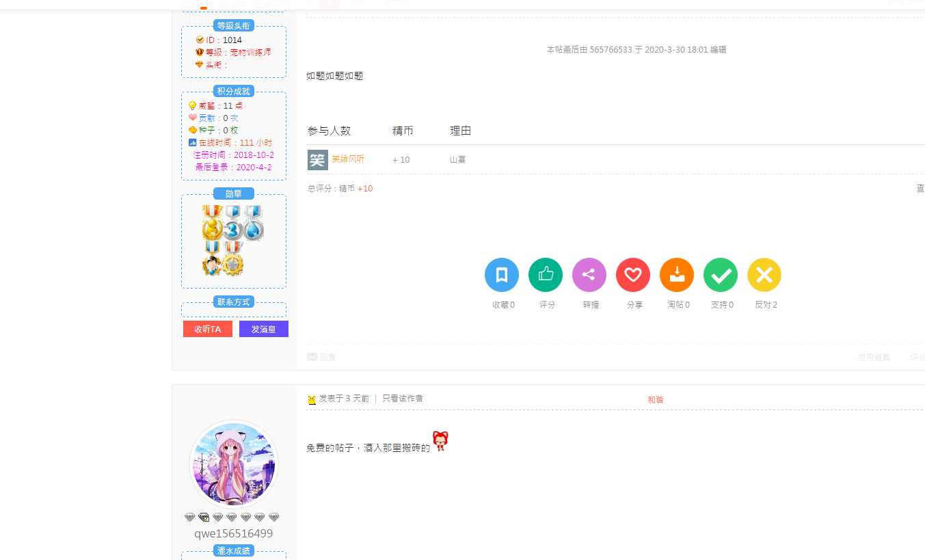Click the gold trophy medal in 勋章

pos(213,223)
